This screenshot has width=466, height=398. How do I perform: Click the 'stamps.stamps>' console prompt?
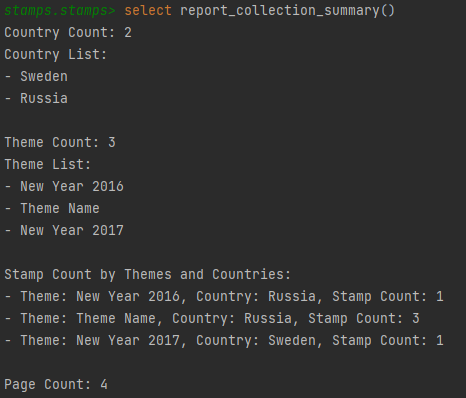tap(60, 11)
